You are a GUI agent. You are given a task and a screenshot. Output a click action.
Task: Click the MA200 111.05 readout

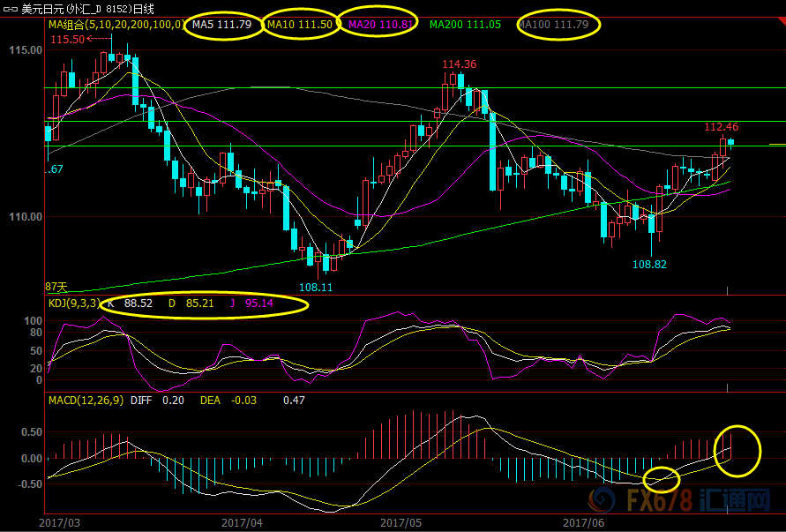[465, 24]
